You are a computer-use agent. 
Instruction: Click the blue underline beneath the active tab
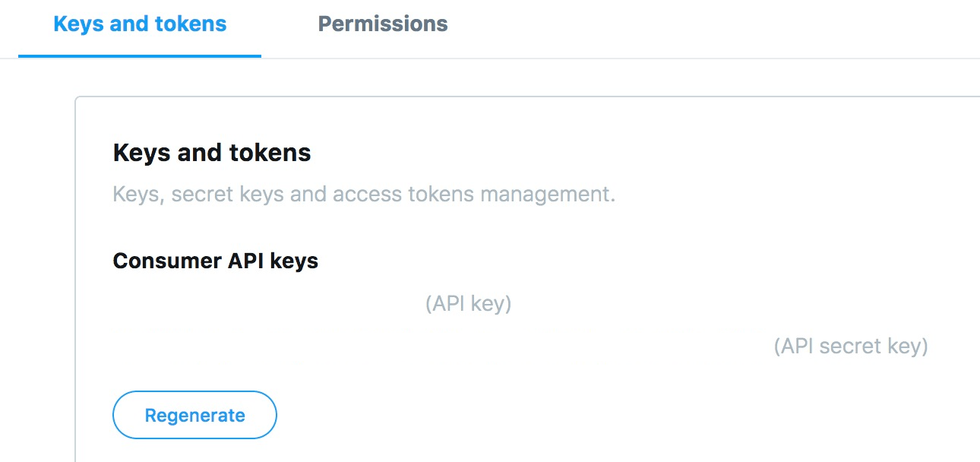pos(140,56)
